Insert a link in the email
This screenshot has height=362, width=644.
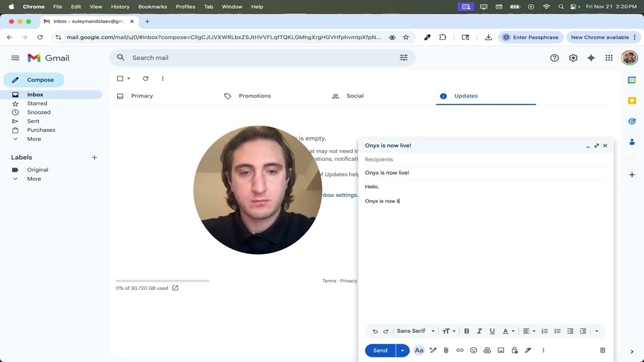(x=460, y=350)
